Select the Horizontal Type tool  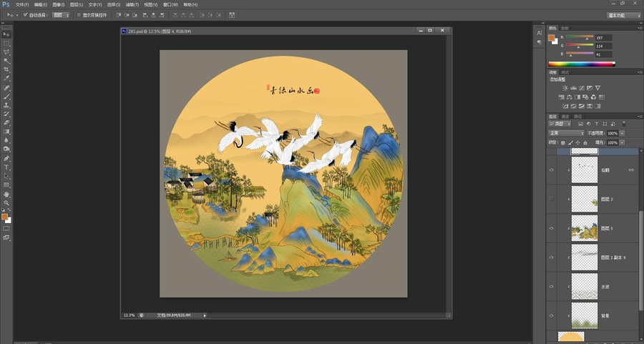6,167
